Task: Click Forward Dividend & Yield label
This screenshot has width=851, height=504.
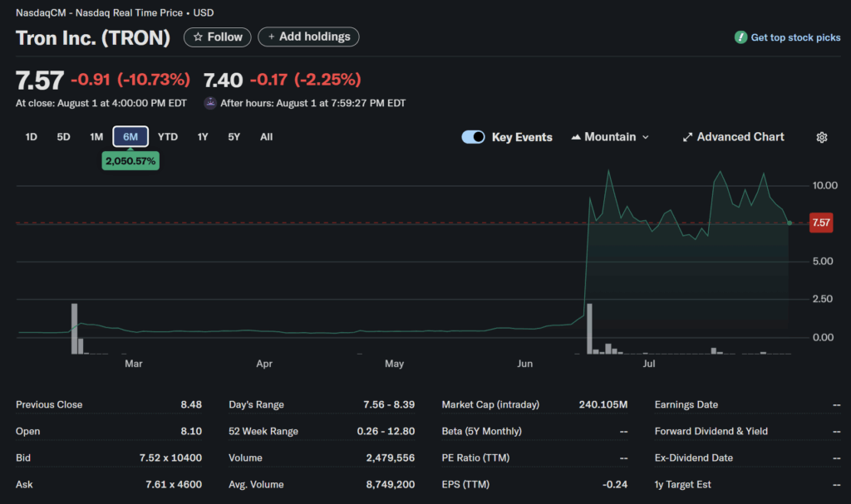Action: tap(711, 431)
